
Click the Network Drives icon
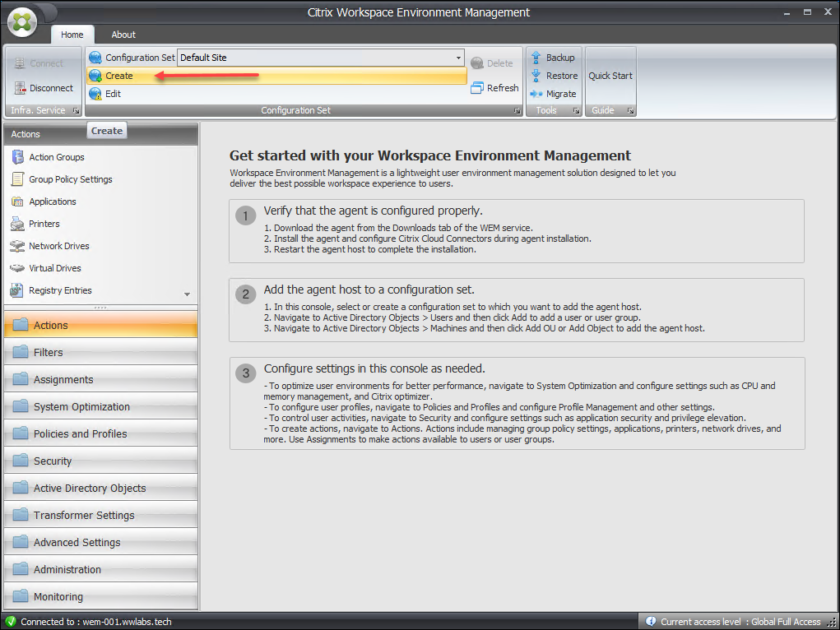click(17, 246)
